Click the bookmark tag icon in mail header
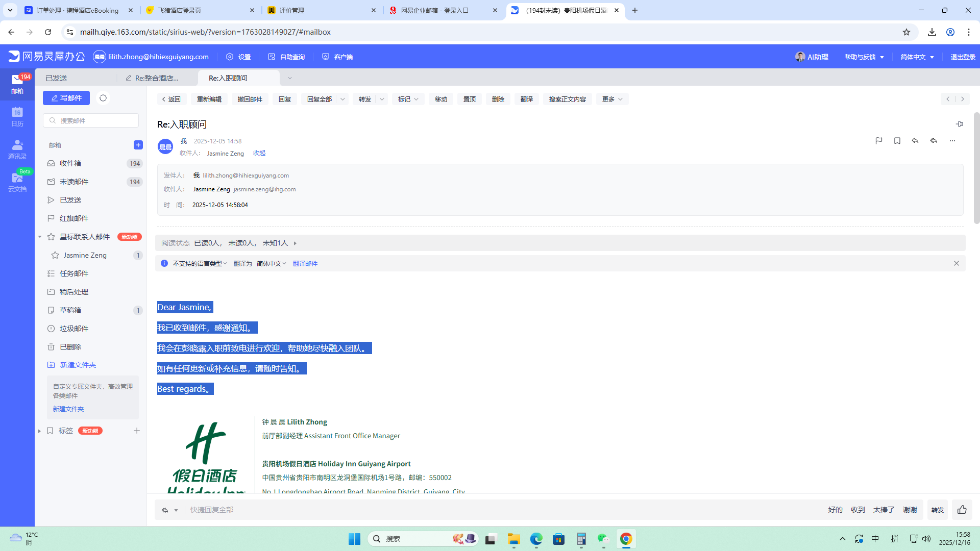The width and height of the screenshot is (980, 551). (x=897, y=141)
